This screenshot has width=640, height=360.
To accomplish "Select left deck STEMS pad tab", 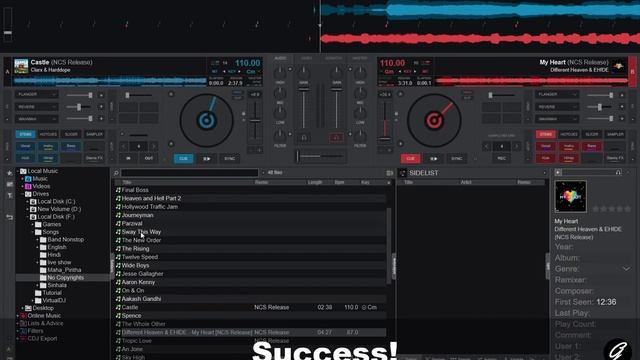I will pyautogui.click(x=25, y=134).
